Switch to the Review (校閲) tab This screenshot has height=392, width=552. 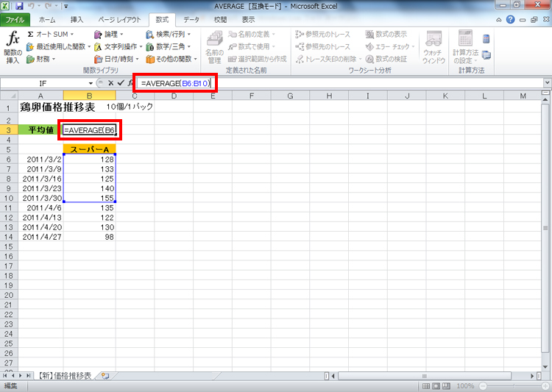[x=220, y=20]
